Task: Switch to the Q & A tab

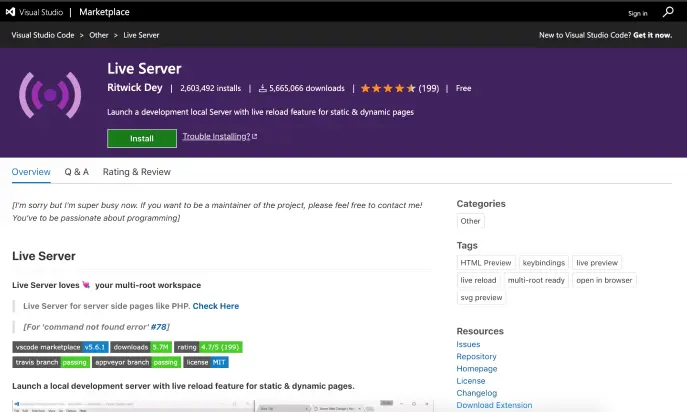Action: pyautogui.click(x=77, y=172)
